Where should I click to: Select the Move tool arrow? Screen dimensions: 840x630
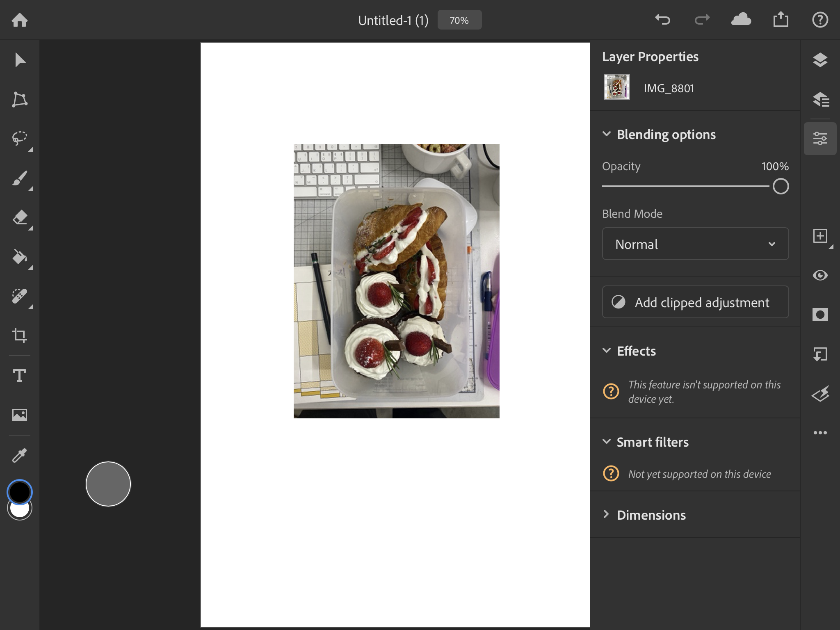(19, 60)
